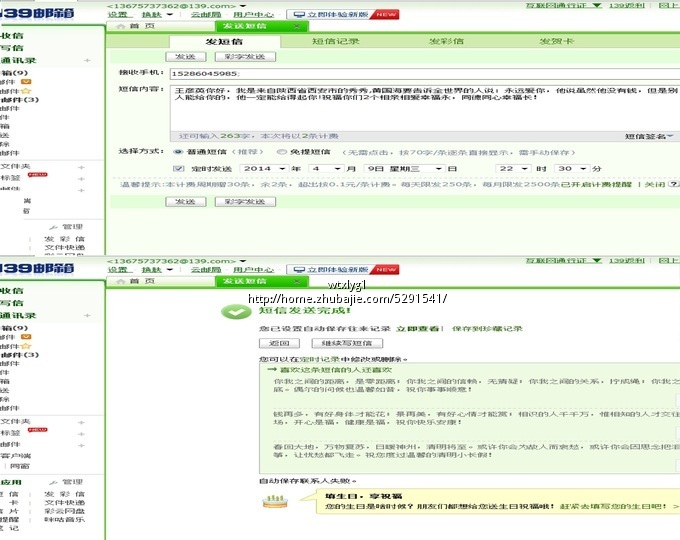The image size is (680, 540).
Task: Click the 继续写短信 button
Action: tap(347, 343)
